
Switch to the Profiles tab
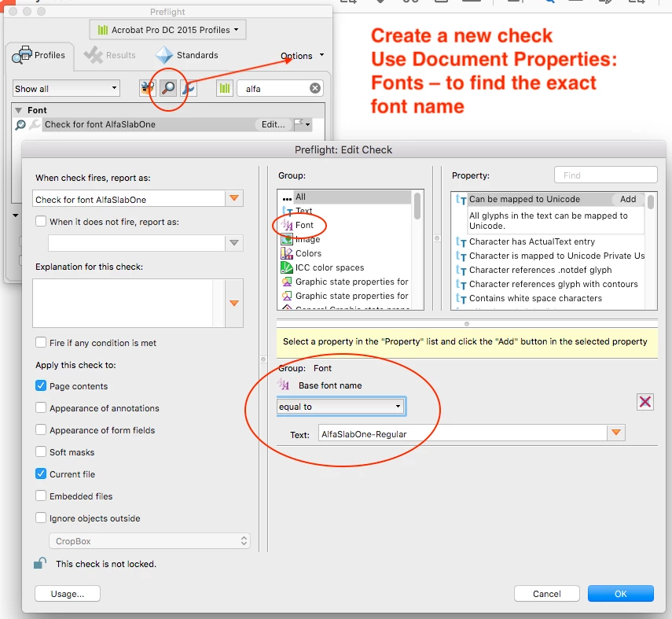[x=39, y=55]
